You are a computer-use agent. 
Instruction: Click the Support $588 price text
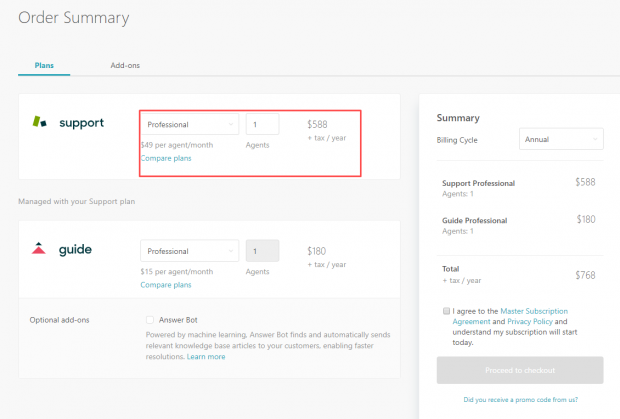[317, 124]
